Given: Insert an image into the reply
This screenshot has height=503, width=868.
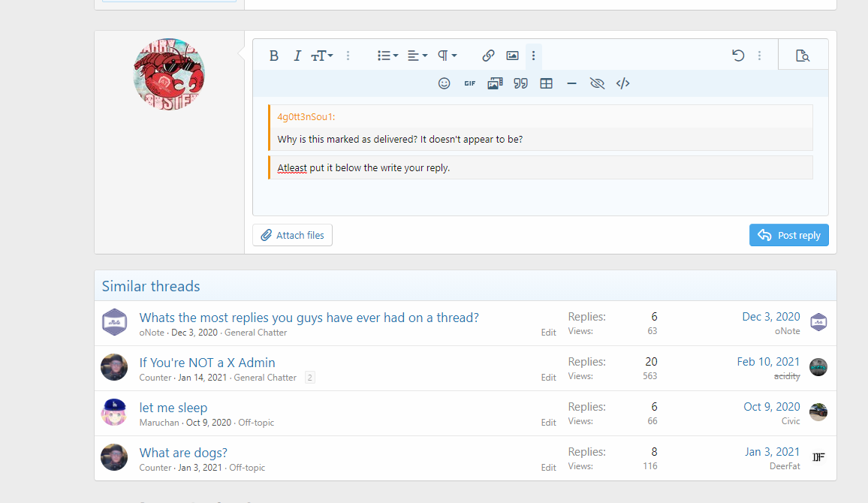Looking at the screenshot, I should [512, 56].
